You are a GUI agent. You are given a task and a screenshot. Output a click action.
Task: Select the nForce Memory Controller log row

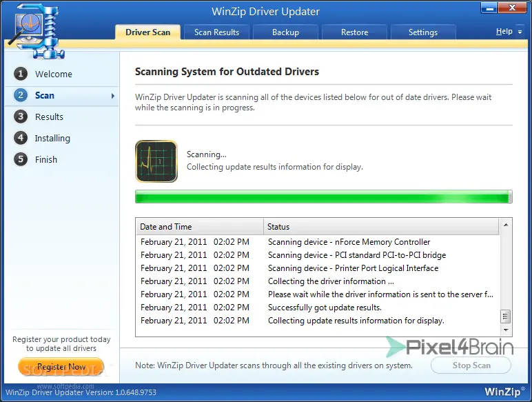tap(318, 242)
